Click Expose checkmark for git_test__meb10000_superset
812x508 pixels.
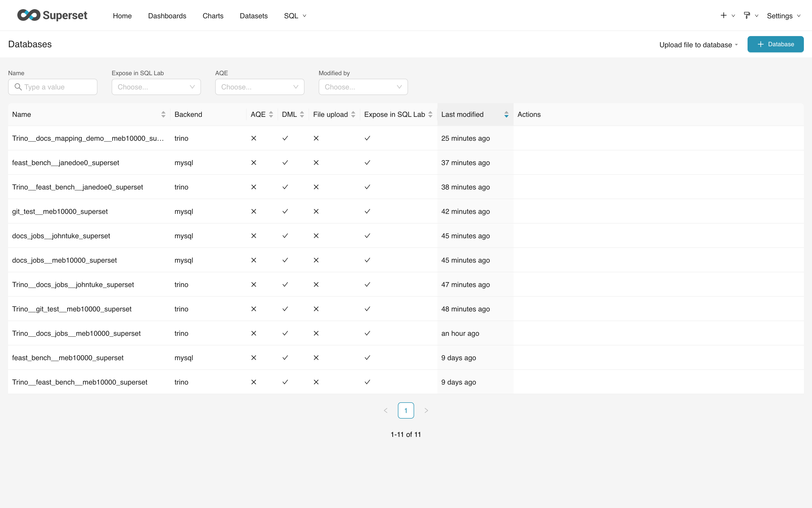pos(367,211)
